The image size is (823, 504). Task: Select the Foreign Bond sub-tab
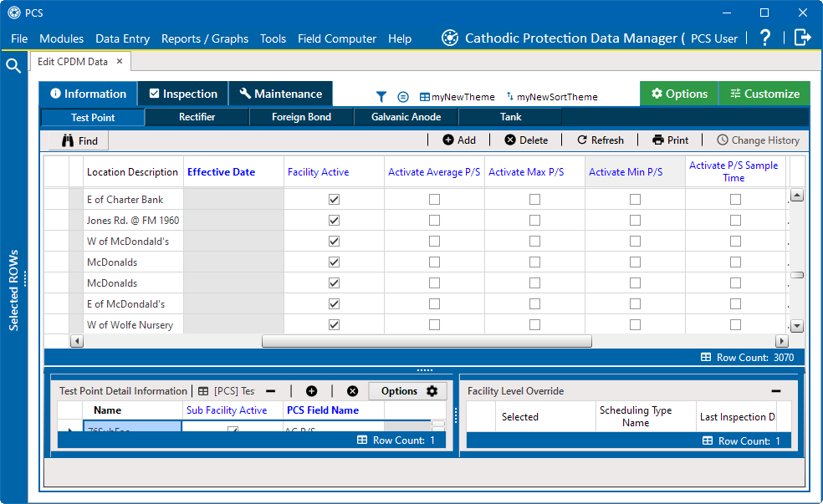pyautogui.click(x=301, y=117)
